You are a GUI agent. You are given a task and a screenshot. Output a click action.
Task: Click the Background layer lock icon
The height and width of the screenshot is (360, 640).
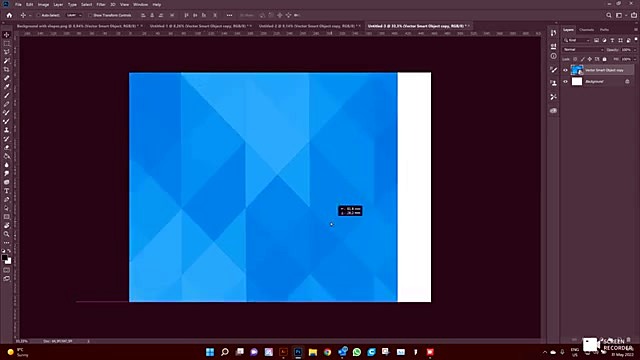click(x=627, y=82)
